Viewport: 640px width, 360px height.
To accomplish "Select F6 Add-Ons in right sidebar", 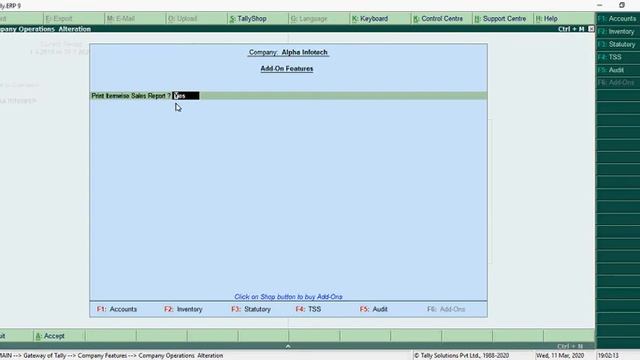I will click(618, 83).
